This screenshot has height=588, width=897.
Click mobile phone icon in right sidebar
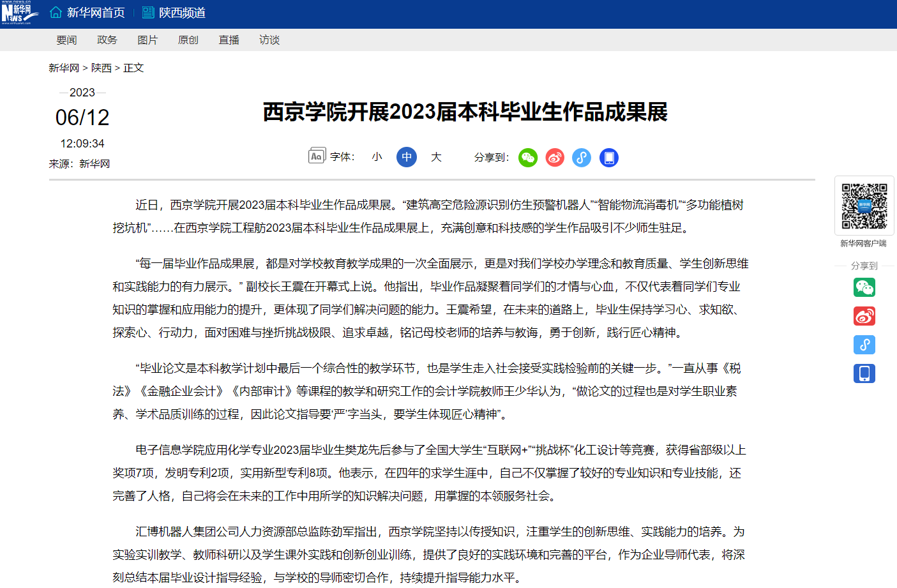tap(864, 373)
